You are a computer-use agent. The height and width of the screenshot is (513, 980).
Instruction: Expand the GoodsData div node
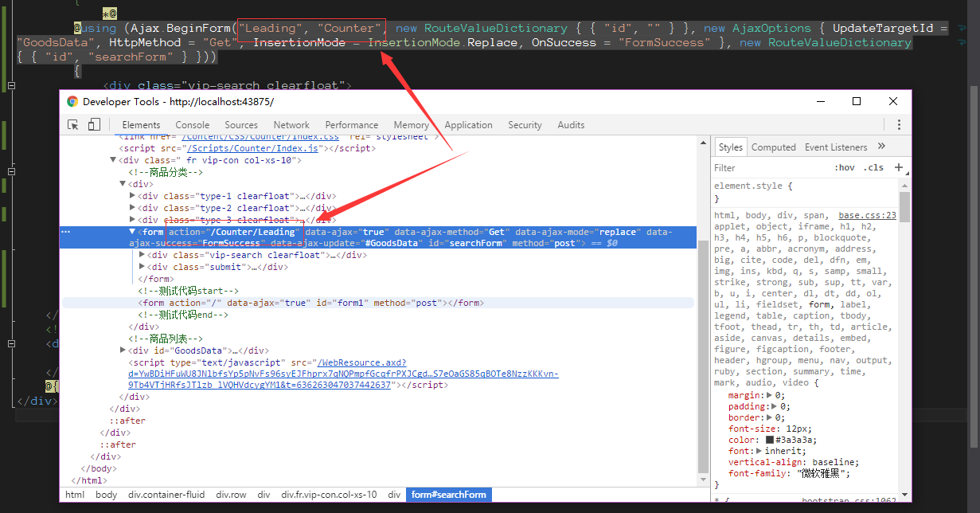(123, 350)
